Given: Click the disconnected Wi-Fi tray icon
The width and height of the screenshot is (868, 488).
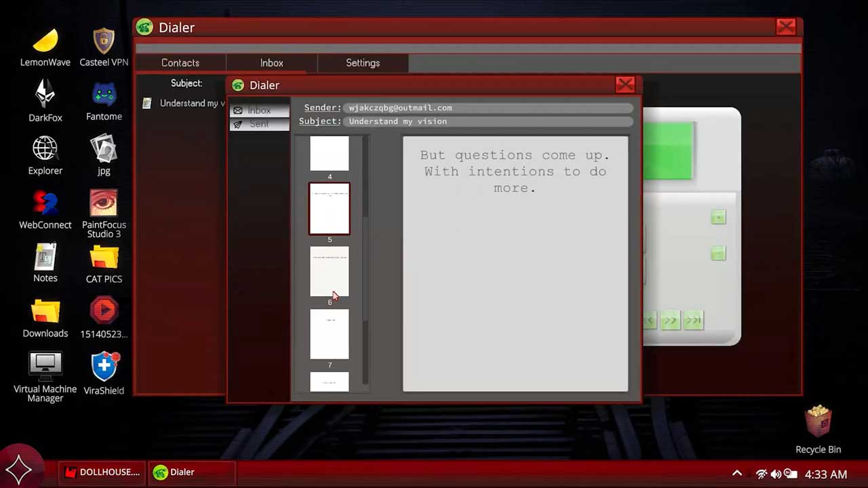Looking at the screenshot, I should 762,474.
